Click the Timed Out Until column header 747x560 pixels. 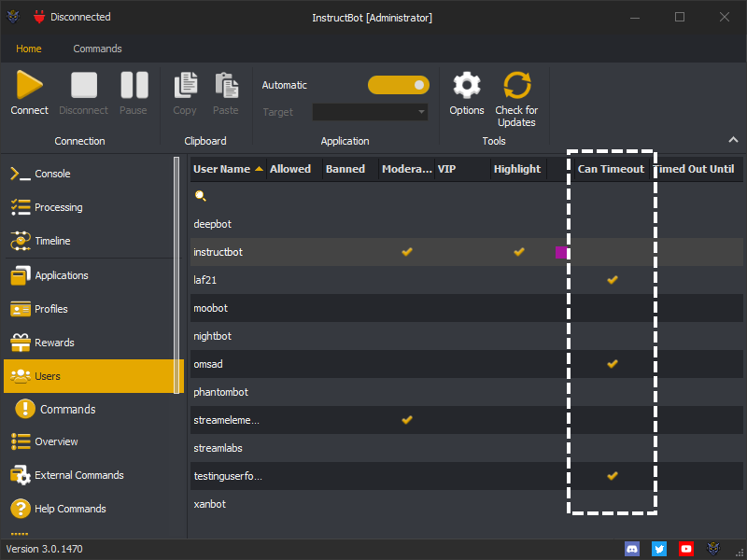(x=696, y=169)
